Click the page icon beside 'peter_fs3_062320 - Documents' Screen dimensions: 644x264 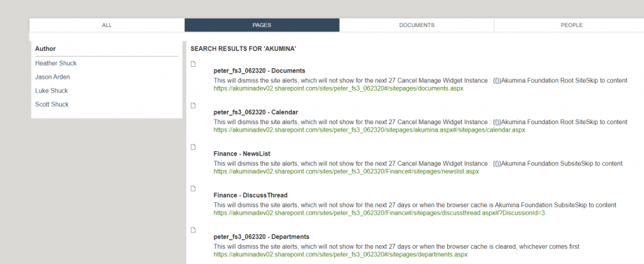pyautogui.click(x=194, y=64)
